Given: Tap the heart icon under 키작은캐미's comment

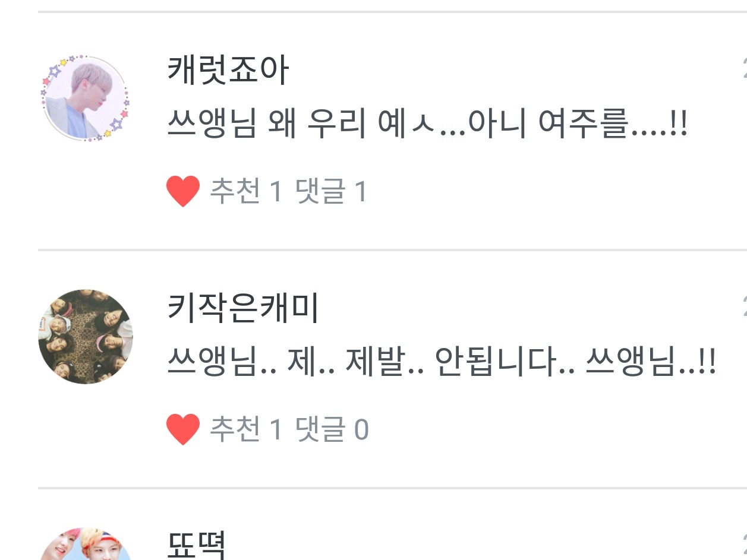Looking at the screenshot, I should tap(183, 430).
